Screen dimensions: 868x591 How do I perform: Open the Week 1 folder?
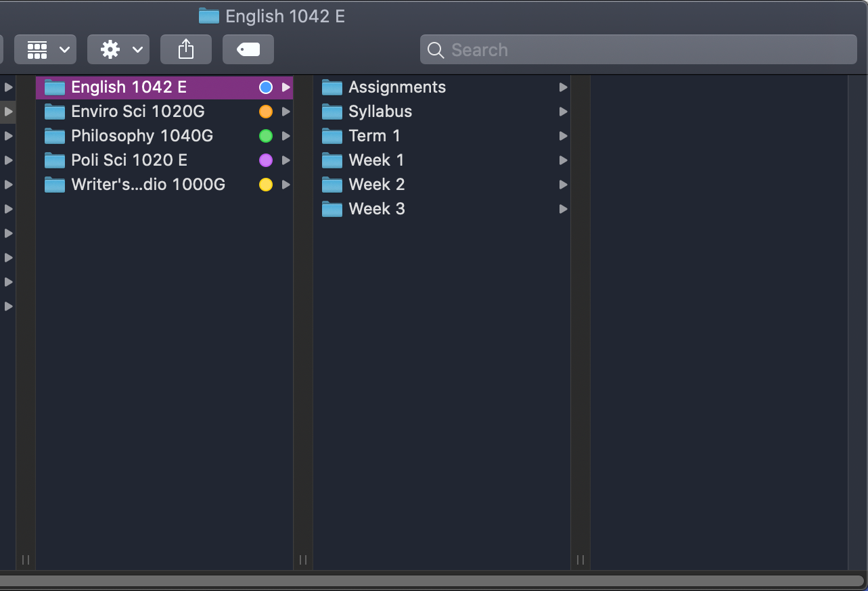(442, 160)
